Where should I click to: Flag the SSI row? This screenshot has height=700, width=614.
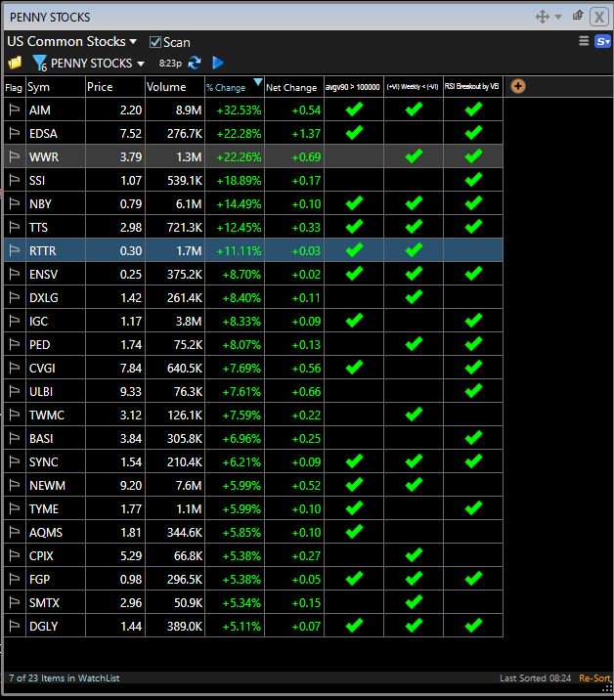(x=15, y=180)
